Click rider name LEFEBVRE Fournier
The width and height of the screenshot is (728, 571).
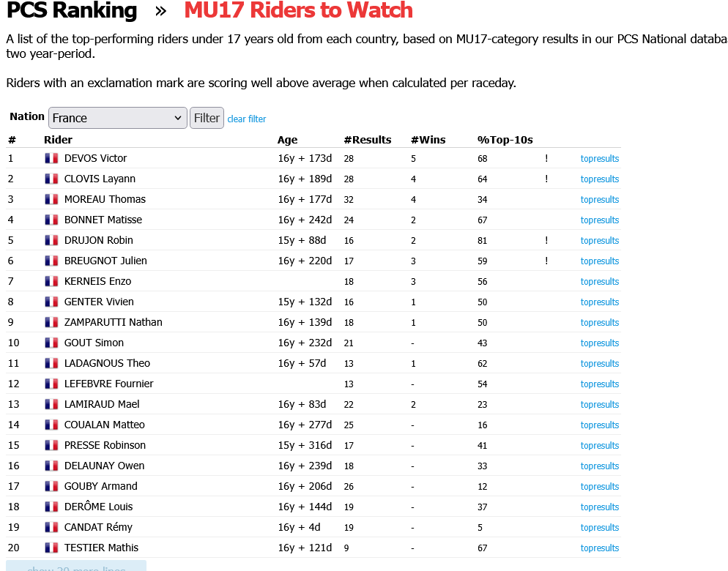[108, 384]
